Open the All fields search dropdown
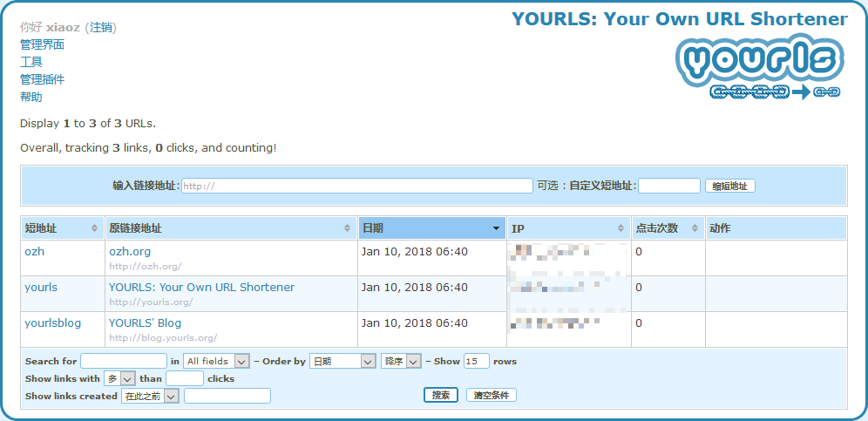This screenshot has height=421, width=868. (216, 361)
